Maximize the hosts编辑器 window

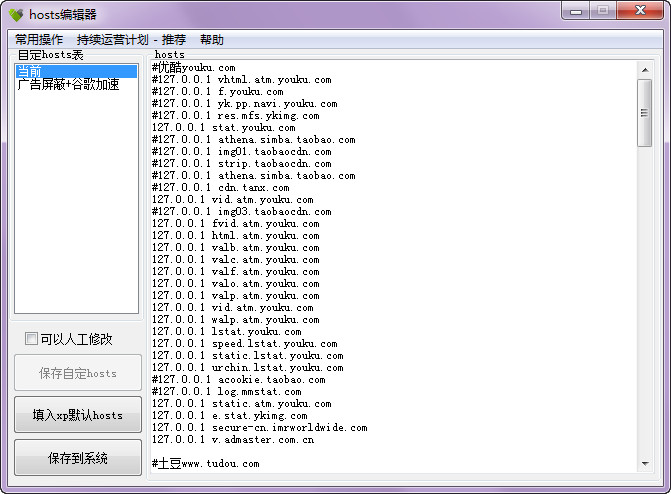603,10
